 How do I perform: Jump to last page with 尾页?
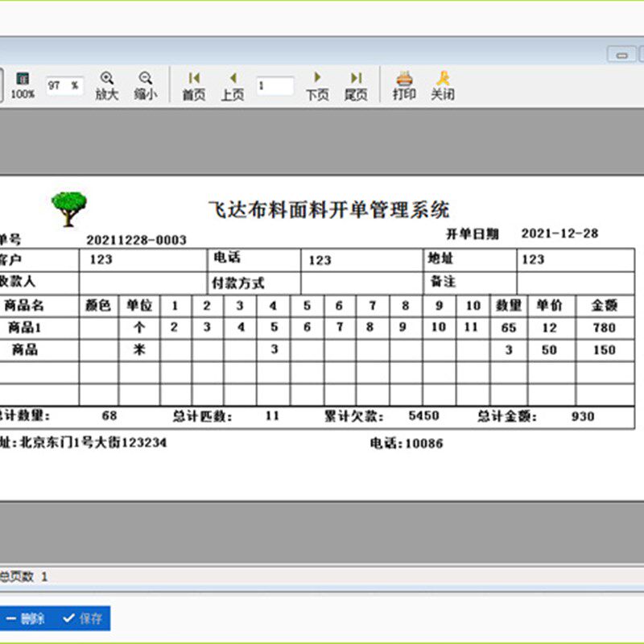(356, 85)
